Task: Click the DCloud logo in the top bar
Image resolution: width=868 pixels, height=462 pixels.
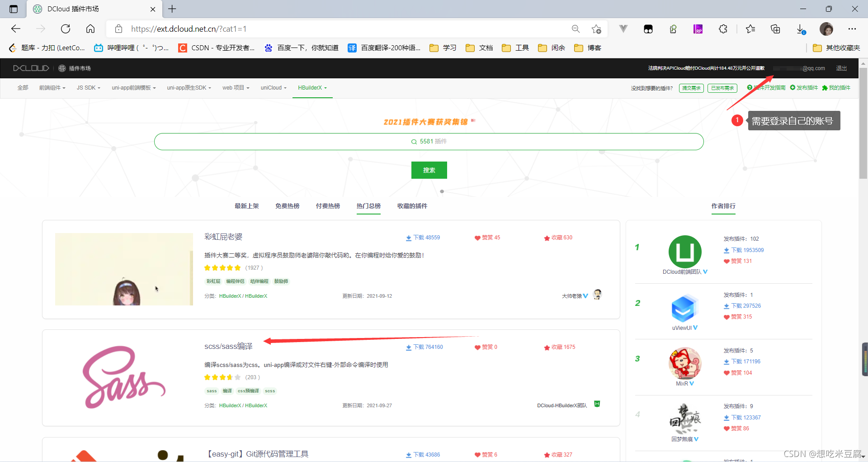Action: [x=31, y=68]
